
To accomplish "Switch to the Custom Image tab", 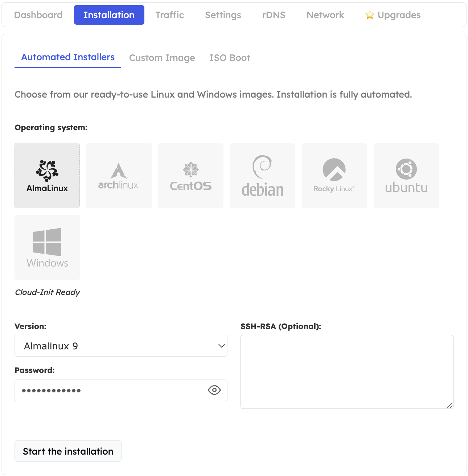I will coord(162,57).
